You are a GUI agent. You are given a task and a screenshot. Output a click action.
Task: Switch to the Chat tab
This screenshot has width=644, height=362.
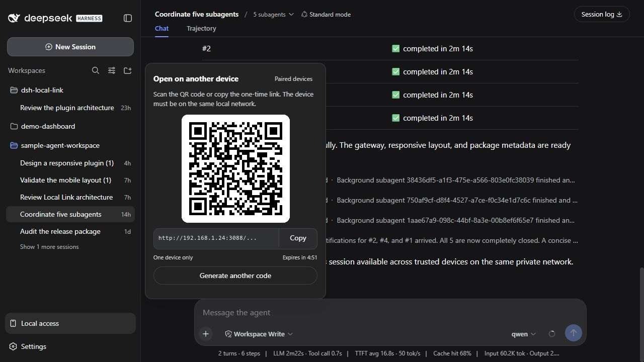pyautogui.click(x=162, y=29)
